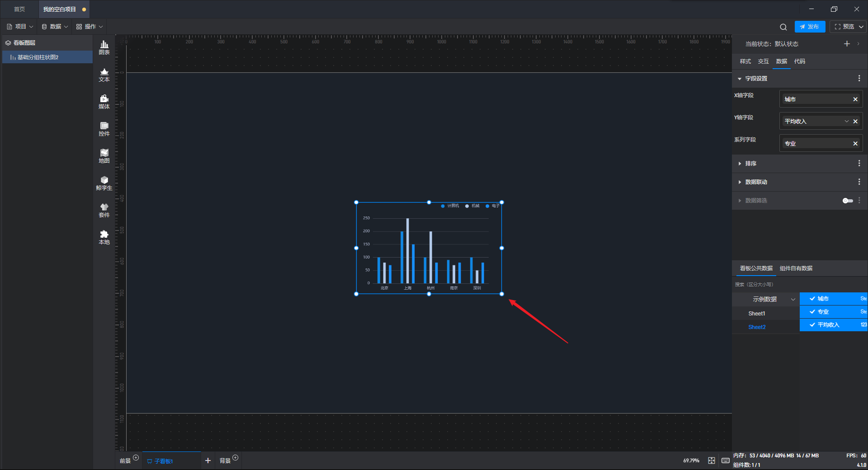Click the keyboard shortcuts icon
This screenshot has width=868, height=470.
pos(726,461)
